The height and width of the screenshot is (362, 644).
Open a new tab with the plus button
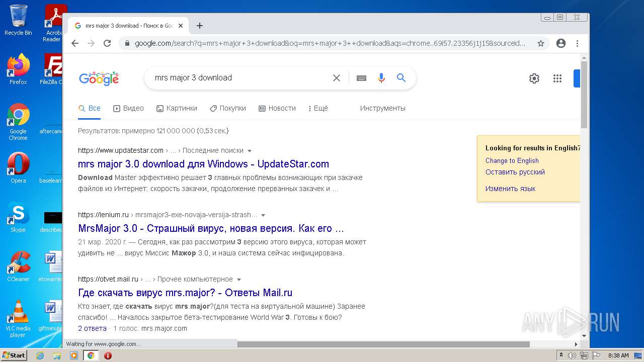tap(200, 26)
